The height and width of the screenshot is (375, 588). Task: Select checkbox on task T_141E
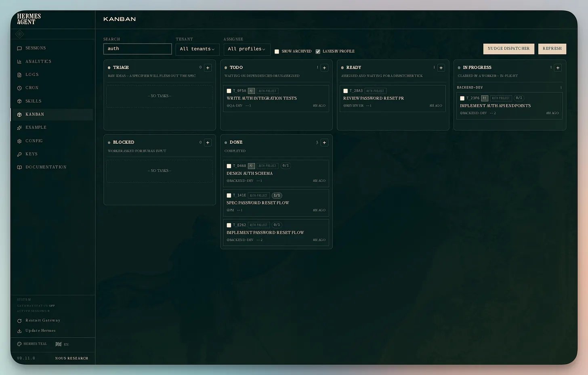[x=229, y=196]
